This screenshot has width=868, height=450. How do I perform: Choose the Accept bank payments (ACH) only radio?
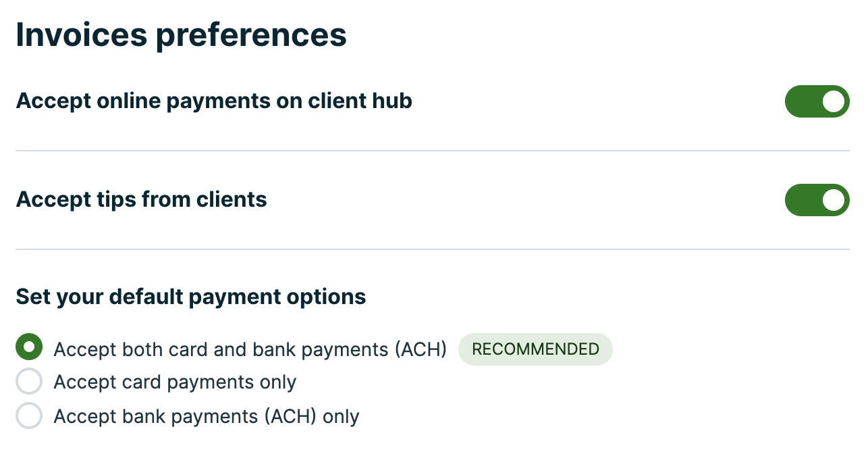pyautogui.click(x=29, y=416)
